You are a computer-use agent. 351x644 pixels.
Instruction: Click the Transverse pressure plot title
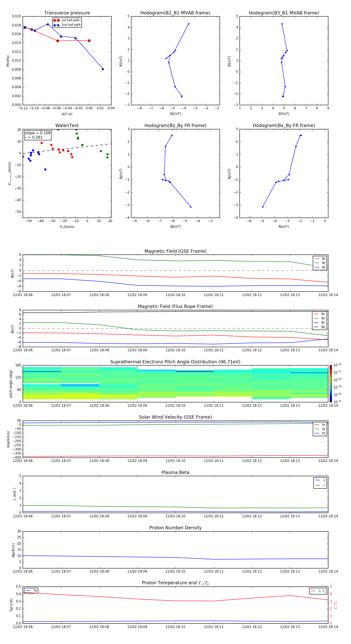(67, 13)
